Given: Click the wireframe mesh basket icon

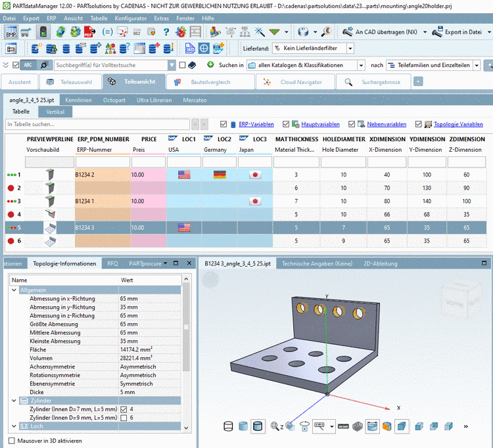Looking at the screenshot, I should tap(358, 426).
